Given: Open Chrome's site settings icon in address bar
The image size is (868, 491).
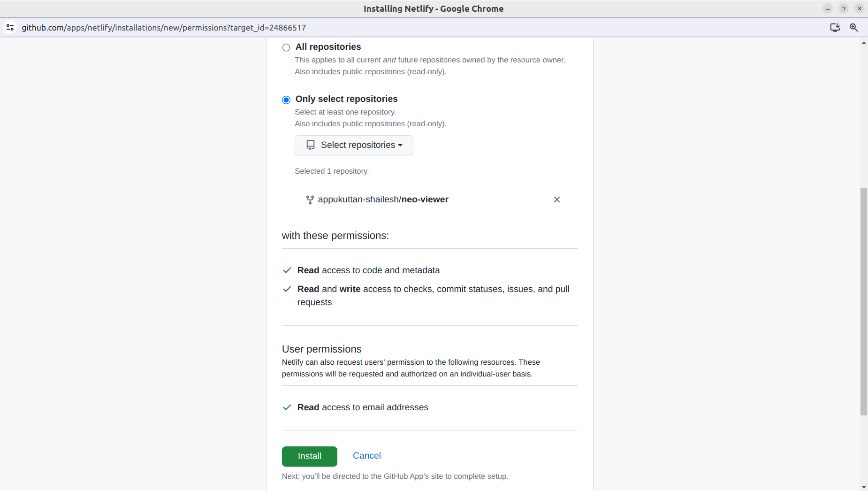Looking at the screenshot, I should 10,27.
